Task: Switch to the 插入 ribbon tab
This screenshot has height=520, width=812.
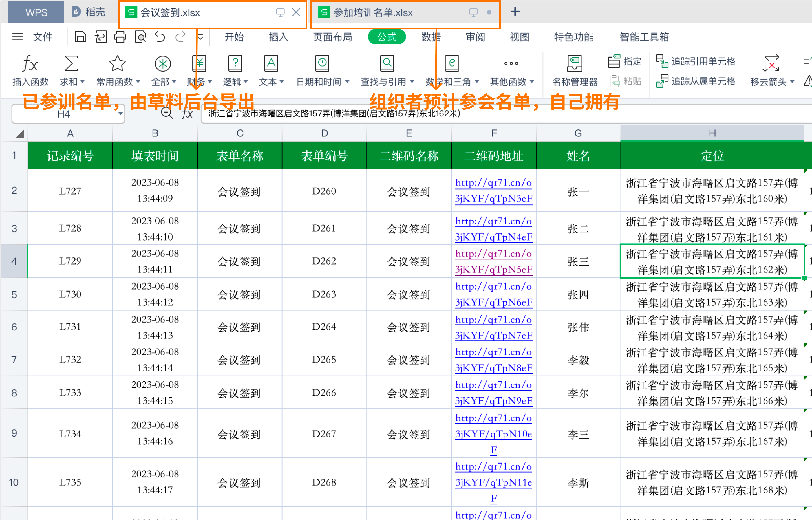Action: (x=278, y=37)
